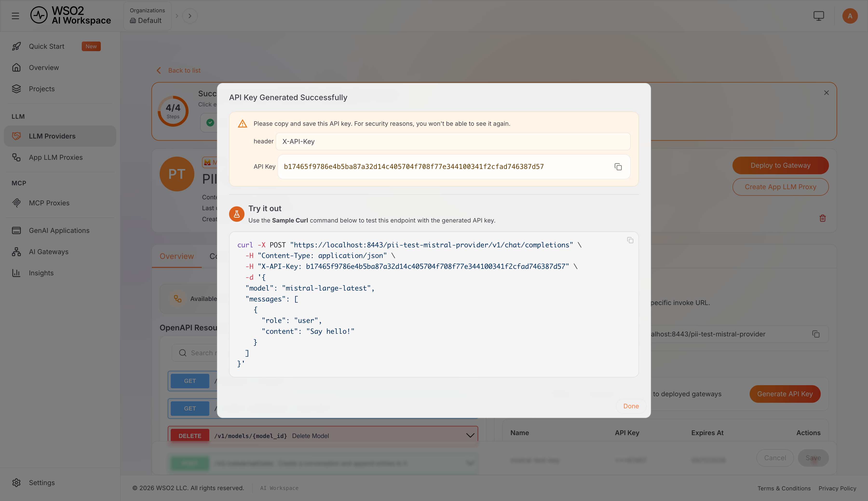Click the API key value field
This screenshot has width=868, height=501.
454,167
